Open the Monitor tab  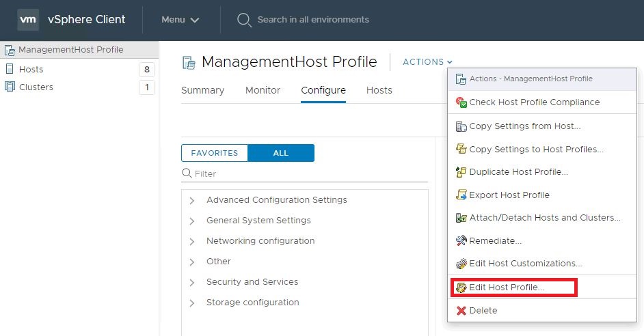(x=263, y=90)
